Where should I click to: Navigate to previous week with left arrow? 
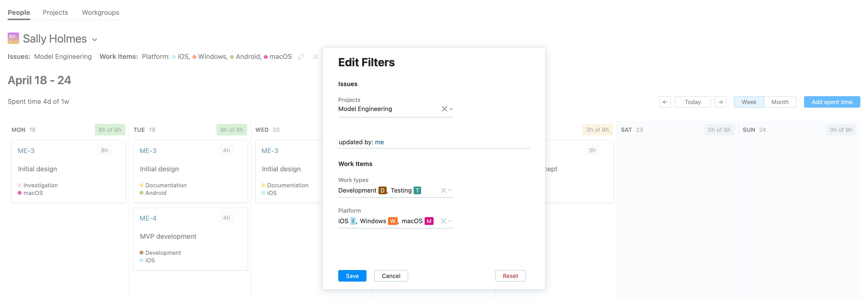[665, 102]
